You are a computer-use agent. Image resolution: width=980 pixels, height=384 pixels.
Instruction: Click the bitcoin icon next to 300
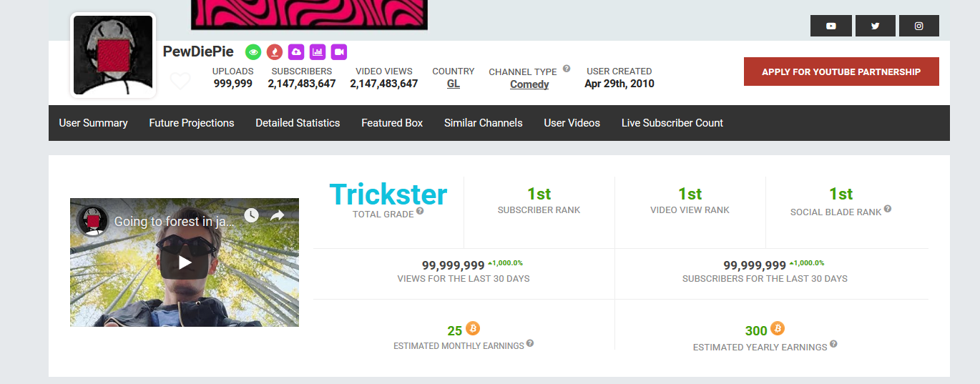[778, 328]
